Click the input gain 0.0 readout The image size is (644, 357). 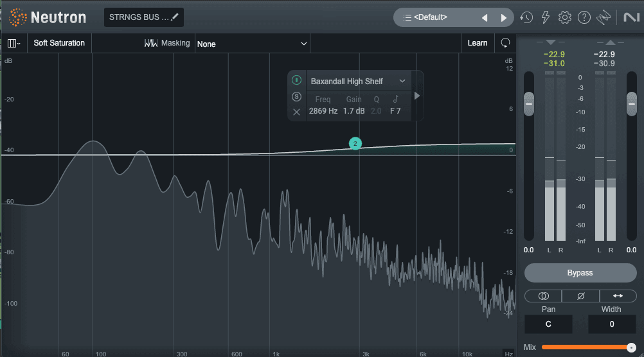528,250
